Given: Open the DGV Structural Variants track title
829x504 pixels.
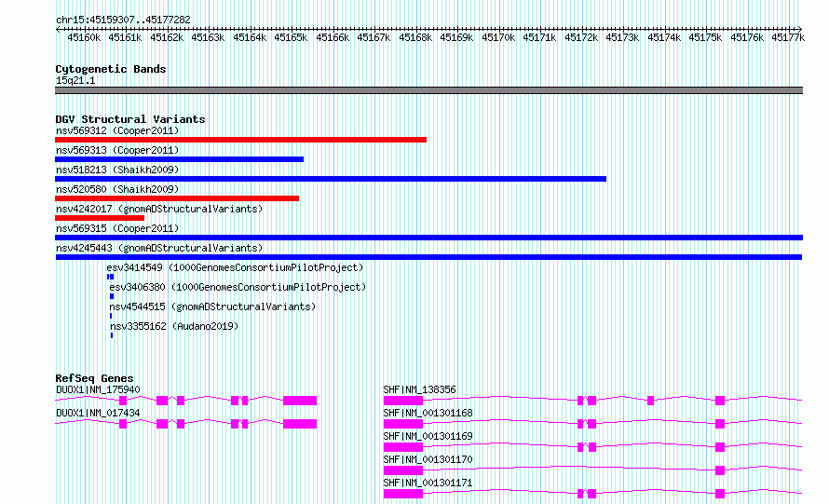Looking at the screenshot, I should 130,119.
